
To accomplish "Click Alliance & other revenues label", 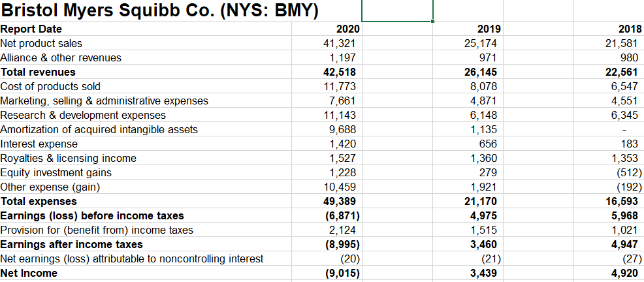I will 61,58.
